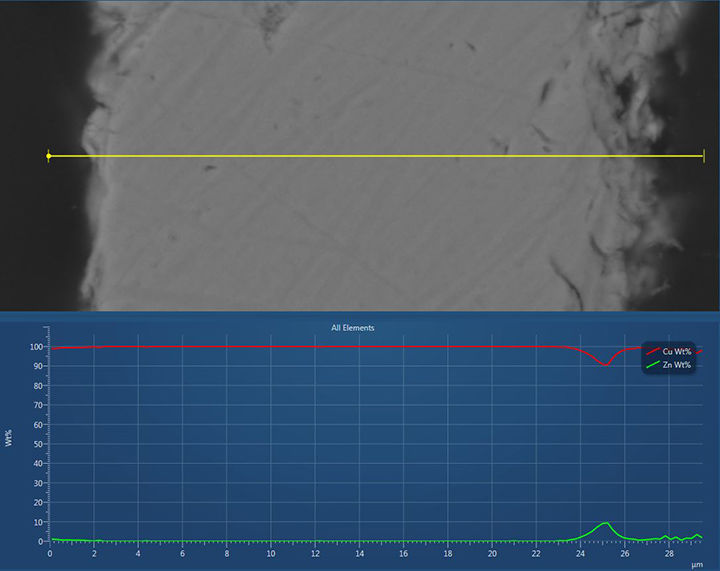Screen dimensions: 720x571
Task: Click the 12 tick on the x-axis
Action: tap(315, 553)
